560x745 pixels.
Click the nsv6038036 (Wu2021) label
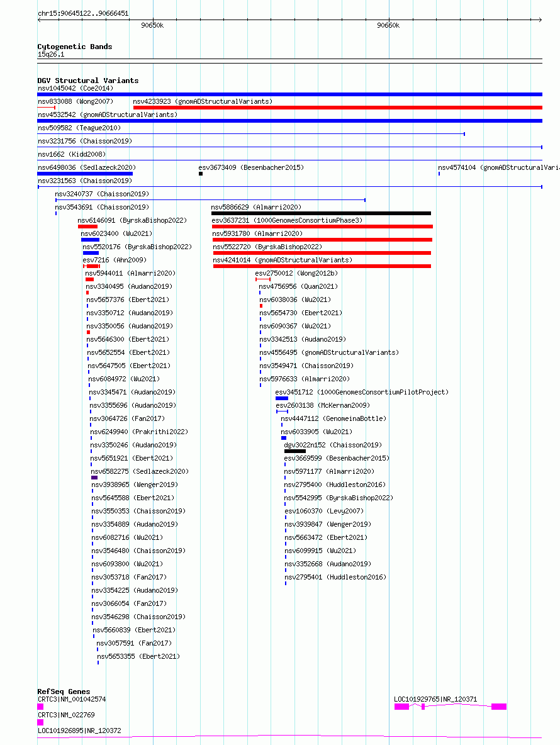pyautogui.click(x=296, y=300)
